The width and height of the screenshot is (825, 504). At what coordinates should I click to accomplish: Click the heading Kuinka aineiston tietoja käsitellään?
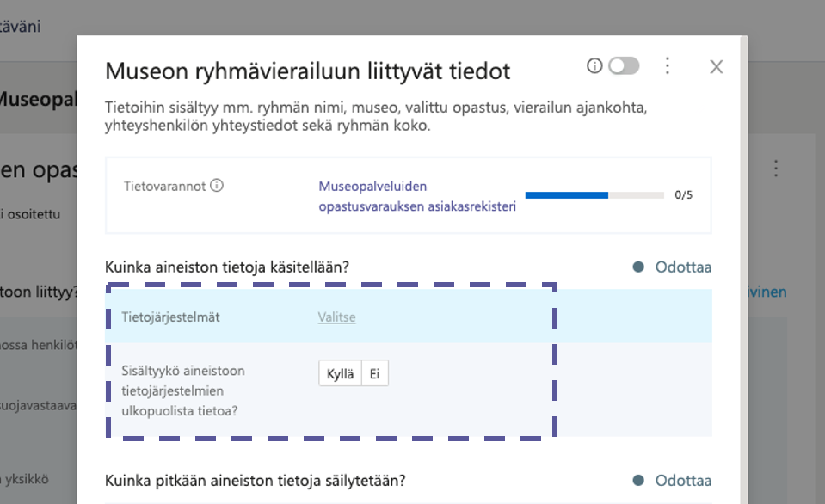click(x=227, y=267)
